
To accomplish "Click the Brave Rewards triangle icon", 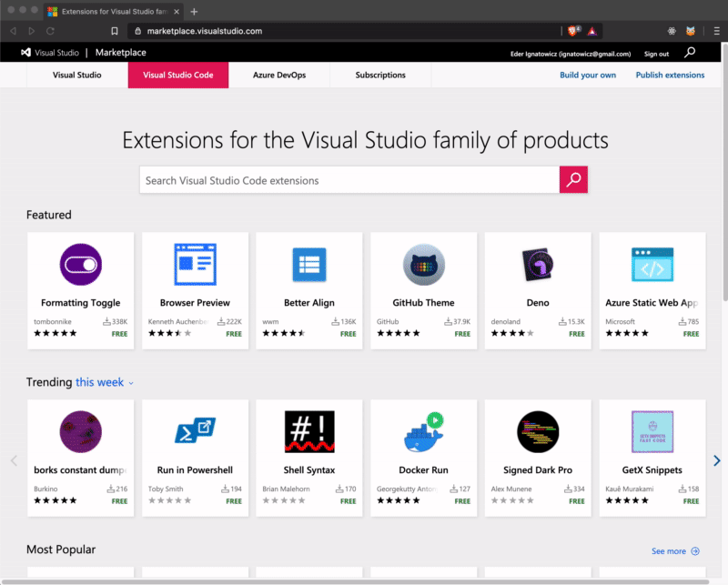I will pyautogui.click(x=592, y=31).
